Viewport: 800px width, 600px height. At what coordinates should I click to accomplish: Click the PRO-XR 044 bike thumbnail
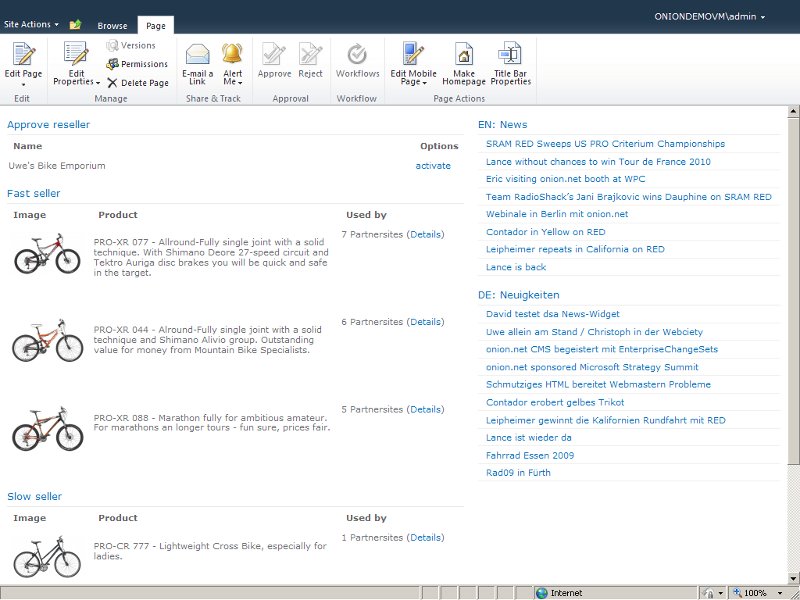click(47, 342)
